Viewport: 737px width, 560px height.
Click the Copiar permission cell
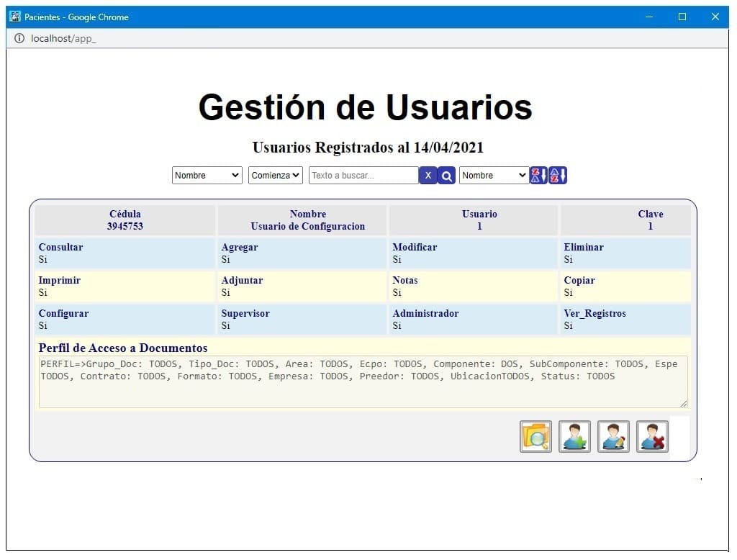tap(626, 286)
